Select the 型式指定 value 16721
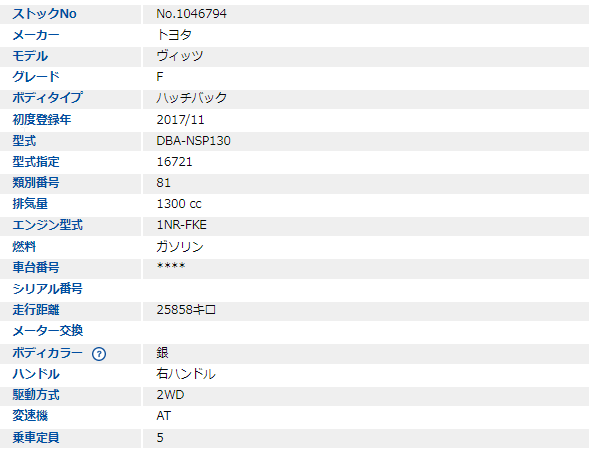Image resolution: width=602 pixels, height=457 pixels. 174,162
